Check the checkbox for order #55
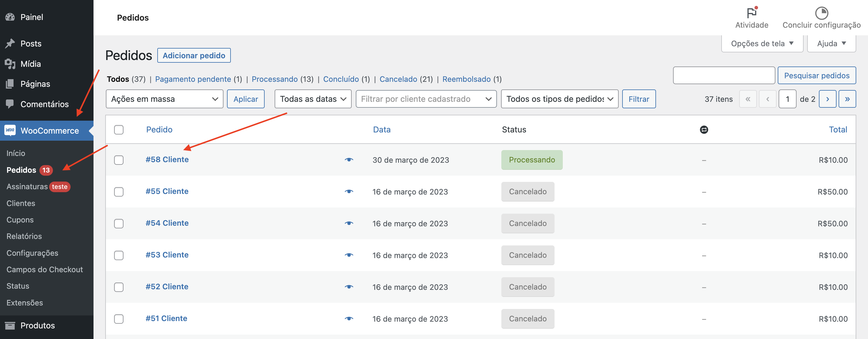Screen dimensions: 868x339 (118, 192)
